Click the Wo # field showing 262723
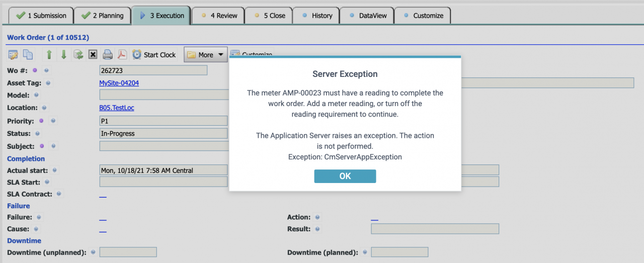This screenshot has width=644, height=263. tap(153, 70)
